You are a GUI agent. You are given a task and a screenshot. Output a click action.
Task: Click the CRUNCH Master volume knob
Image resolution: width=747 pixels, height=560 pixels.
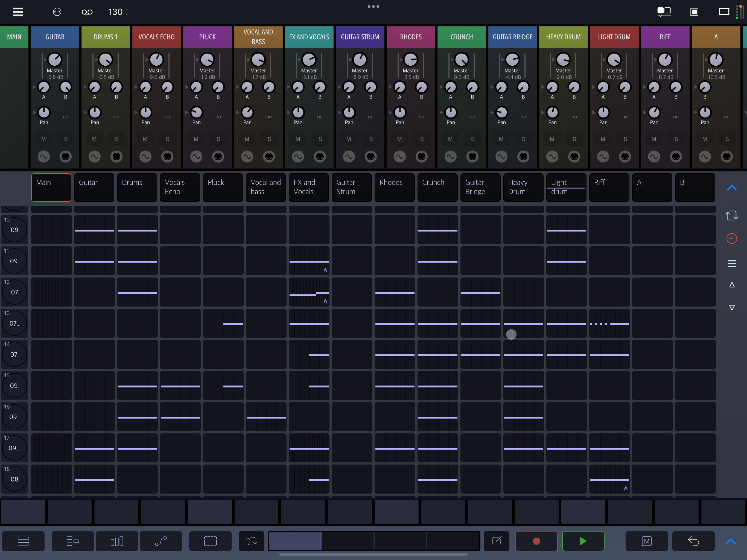[x=461, y=60]
